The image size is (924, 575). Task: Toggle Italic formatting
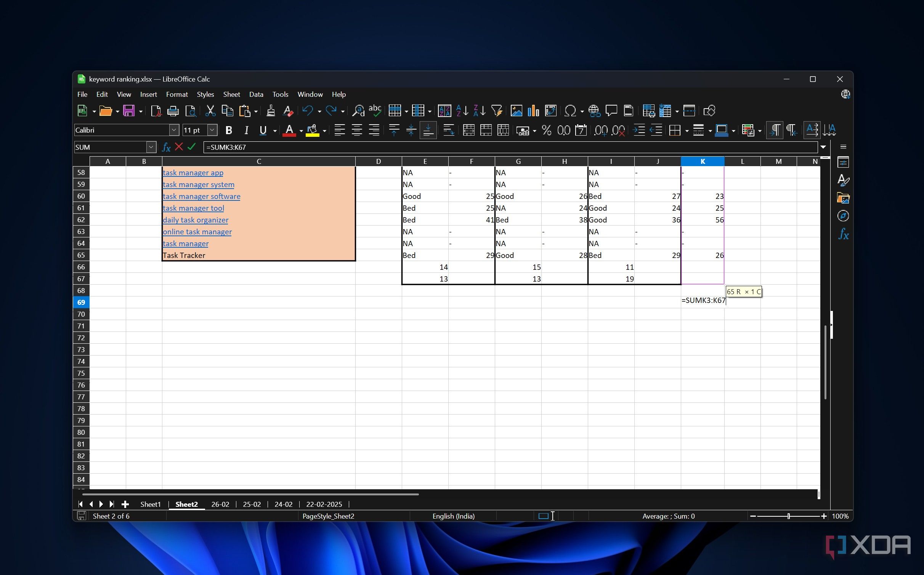tap(246, 130)
